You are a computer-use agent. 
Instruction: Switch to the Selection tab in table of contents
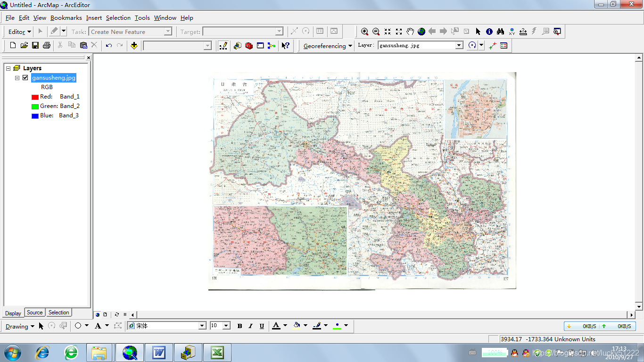pos(59,313)
